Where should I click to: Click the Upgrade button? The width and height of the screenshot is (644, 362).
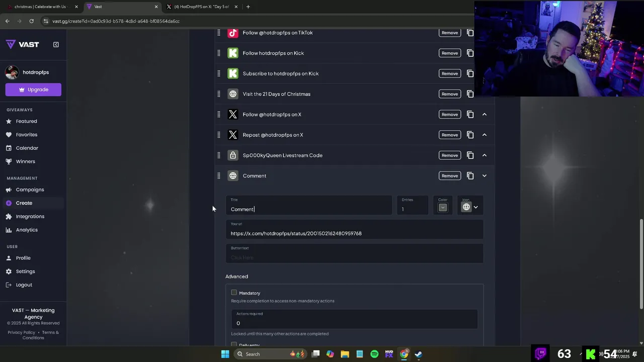[x=33, y=89]
